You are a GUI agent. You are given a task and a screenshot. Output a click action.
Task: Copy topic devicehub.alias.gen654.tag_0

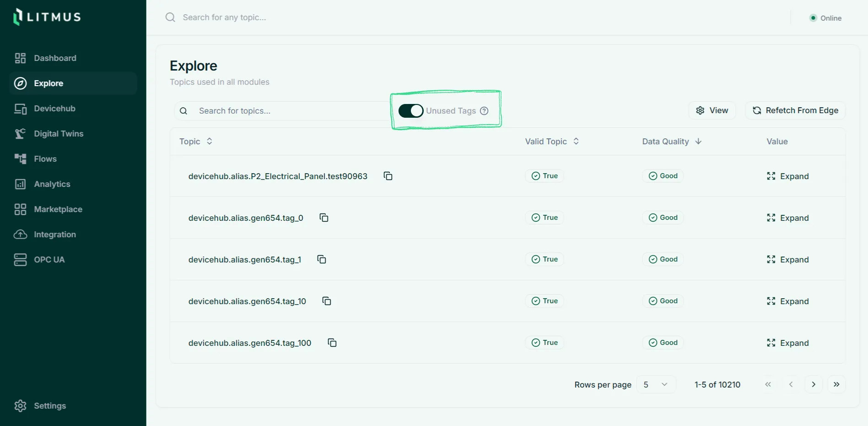pos(324,218)
